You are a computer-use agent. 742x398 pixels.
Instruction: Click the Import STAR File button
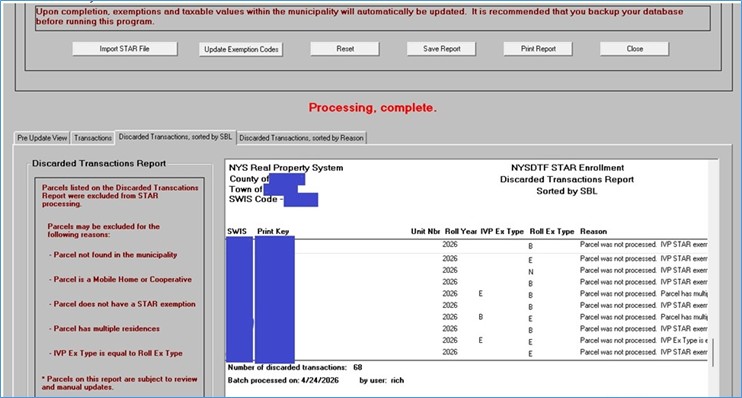[x=125, y=49]
